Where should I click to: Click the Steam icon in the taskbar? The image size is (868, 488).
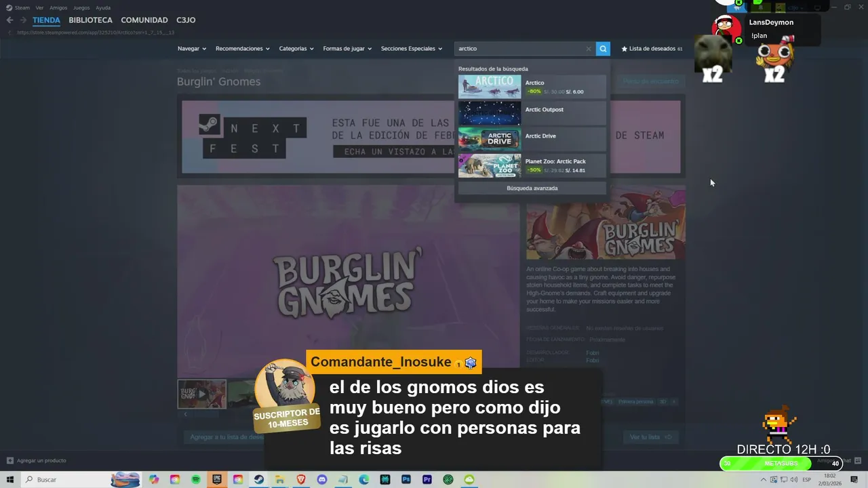coord(259,480)
